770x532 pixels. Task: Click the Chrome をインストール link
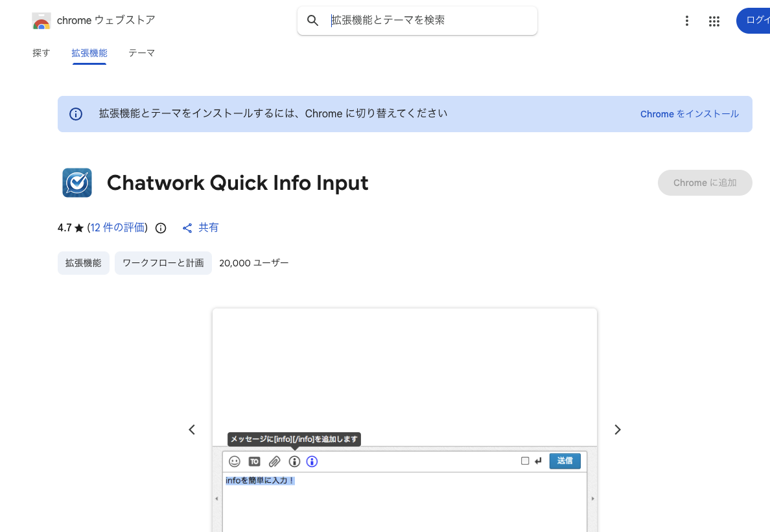tap(690, 114)
